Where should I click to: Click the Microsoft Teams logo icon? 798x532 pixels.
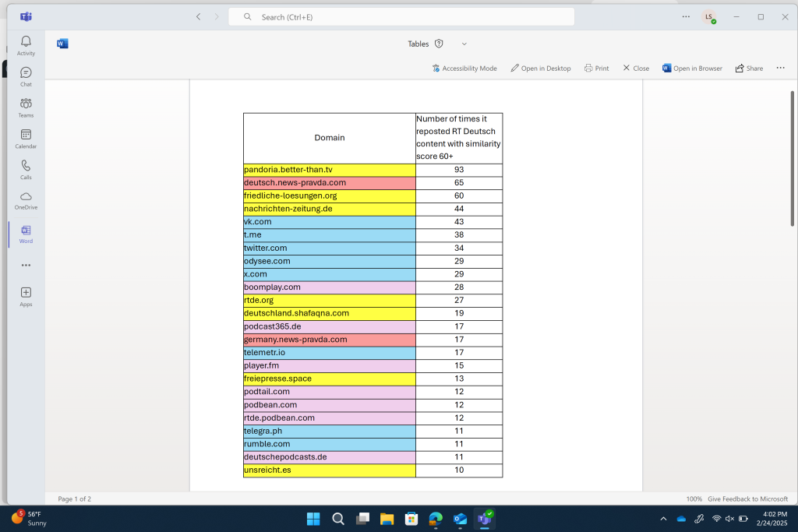26,17
